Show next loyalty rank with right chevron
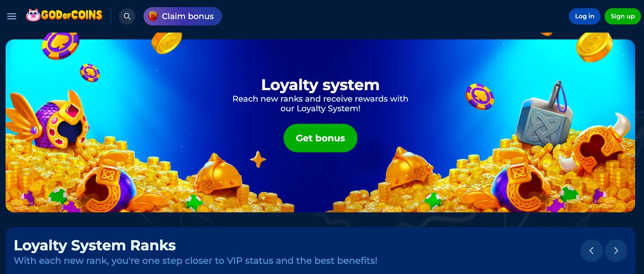This screenshot has height=274, width=644. coord(616,250)
